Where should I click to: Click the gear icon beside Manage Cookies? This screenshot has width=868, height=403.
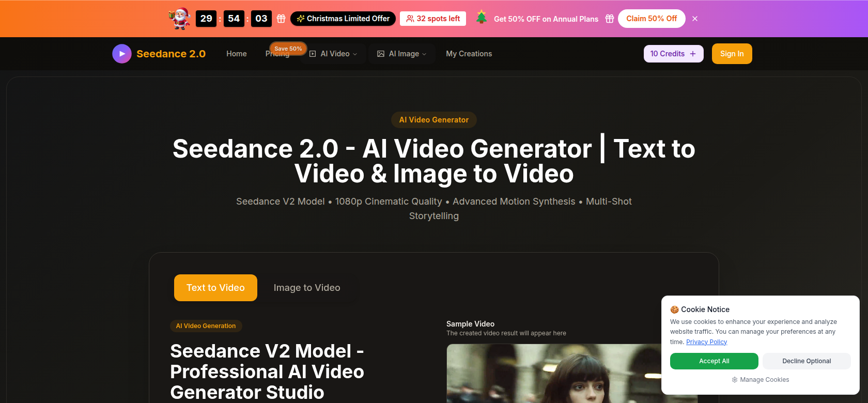click(x=735, y=380)
